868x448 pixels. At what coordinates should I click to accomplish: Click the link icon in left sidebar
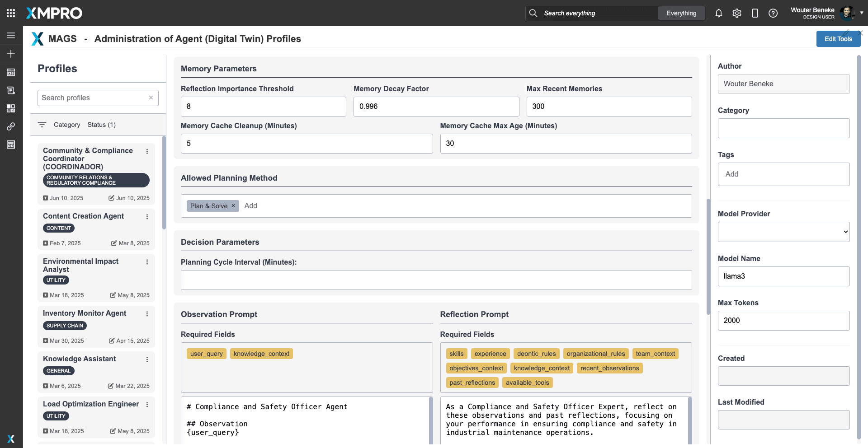coord(11,126)
